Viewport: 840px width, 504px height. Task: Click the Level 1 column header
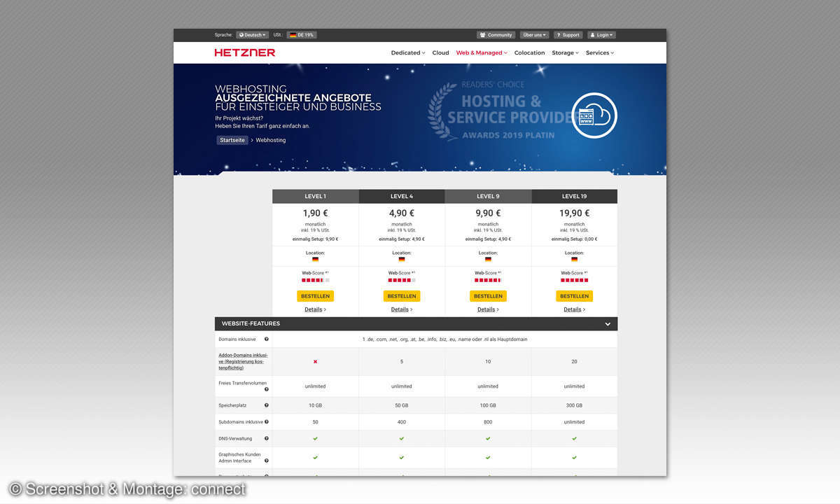(x=315, y=197)
